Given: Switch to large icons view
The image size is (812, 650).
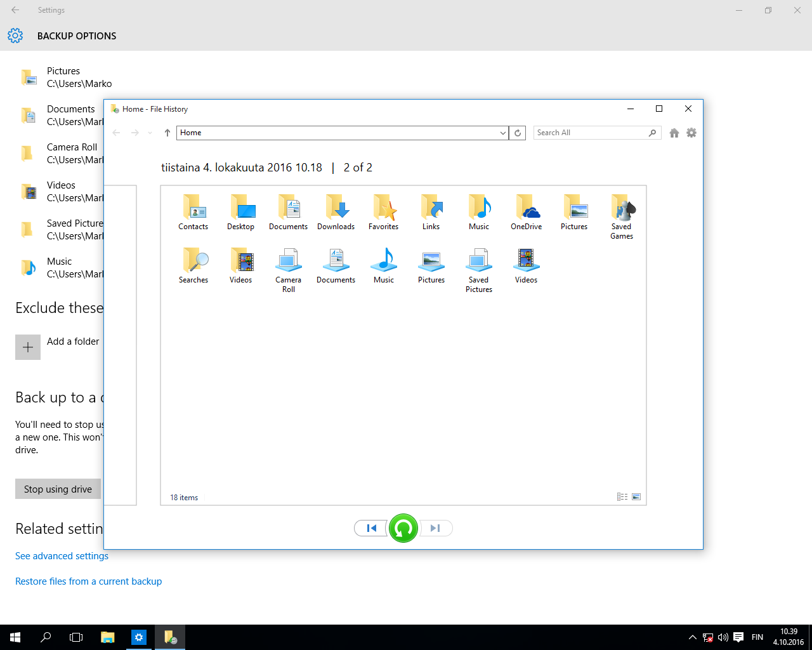Looking at the screenshot, I should 636,497.
